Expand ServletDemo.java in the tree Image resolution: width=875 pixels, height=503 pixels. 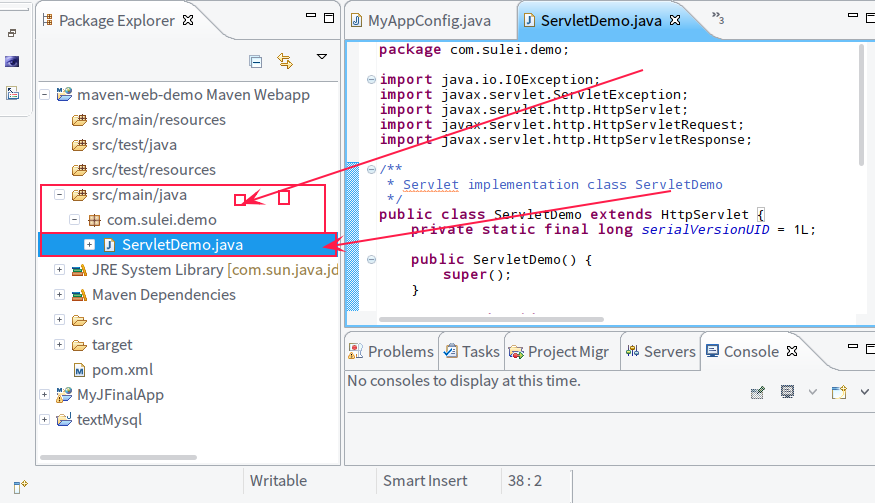coord(89,245)
